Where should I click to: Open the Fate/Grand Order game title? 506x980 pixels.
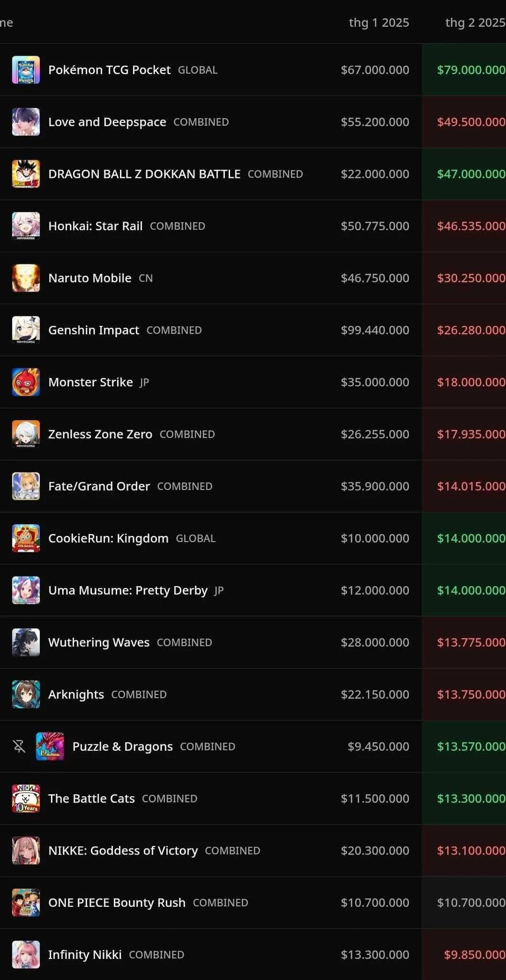pos(99,486)
